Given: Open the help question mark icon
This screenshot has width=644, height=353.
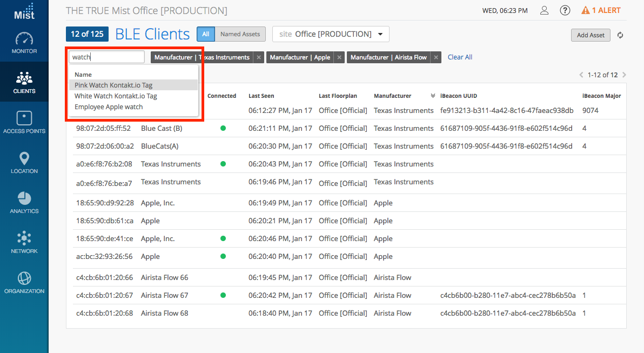Looking at the screenshot, I should 565,10.
